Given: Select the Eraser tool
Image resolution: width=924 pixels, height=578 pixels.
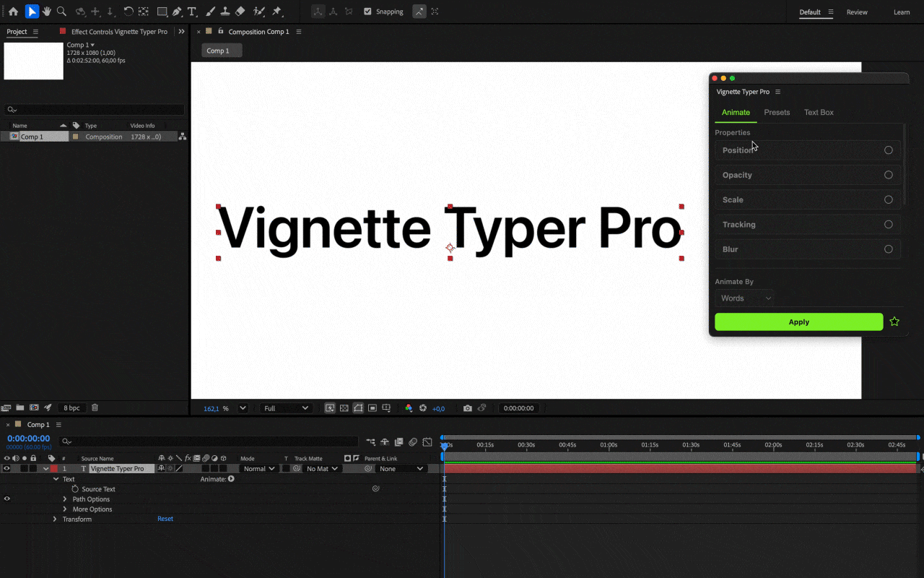Looking at the screenshot, I should (x=240, y=12).
